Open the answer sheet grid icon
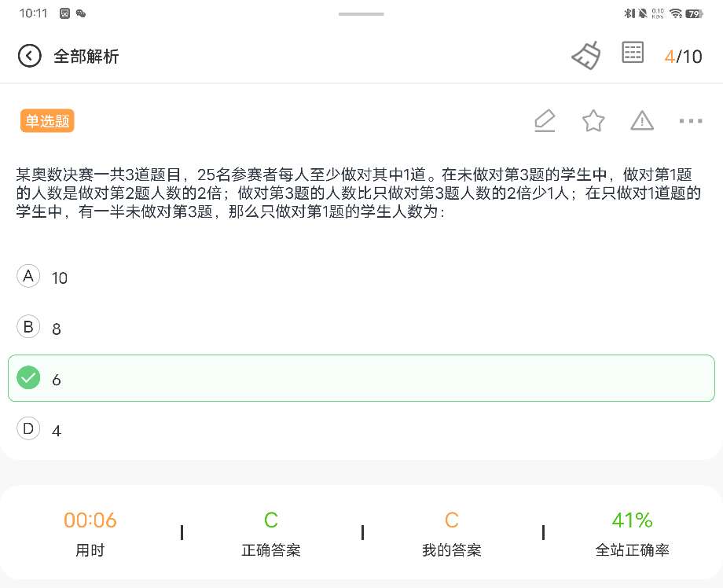The width and height of the screenshot is (723, 588). (x=633, y=52)
